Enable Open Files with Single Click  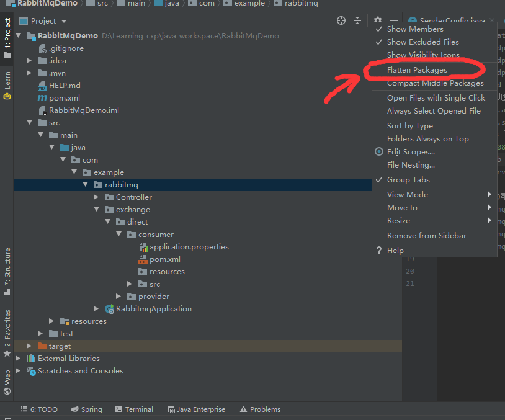pyautogui.click(x=434, y=98)
